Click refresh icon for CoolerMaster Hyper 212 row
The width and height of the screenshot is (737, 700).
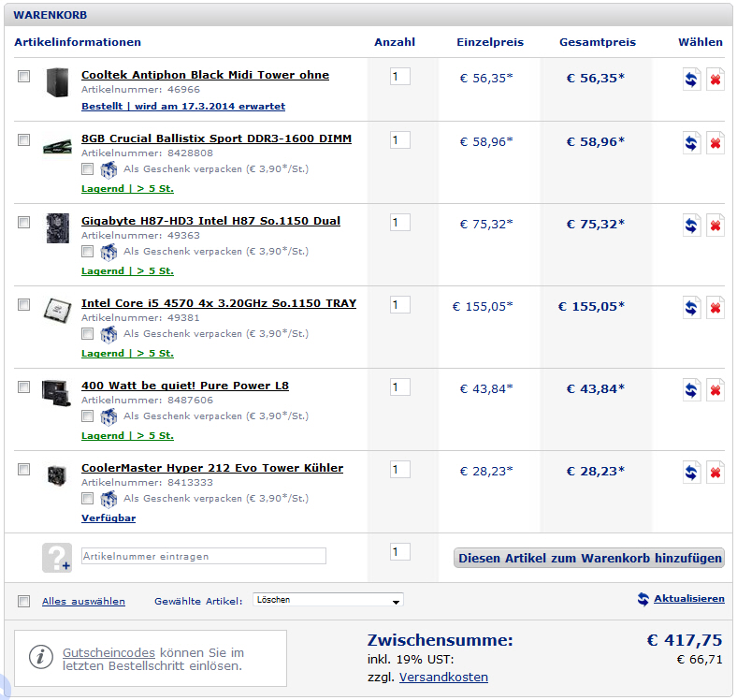(691, 472)
